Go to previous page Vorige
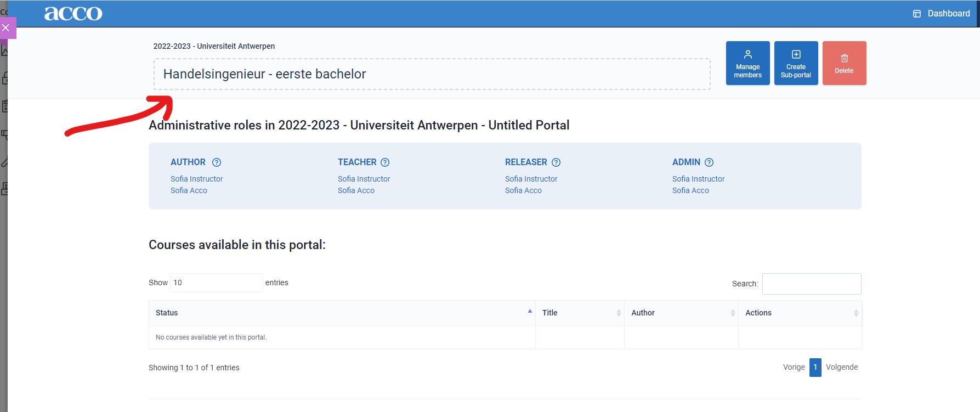 point(794,367)
